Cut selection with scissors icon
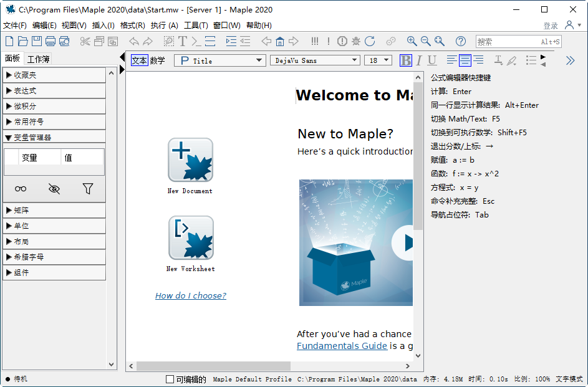 click(85, 41)
